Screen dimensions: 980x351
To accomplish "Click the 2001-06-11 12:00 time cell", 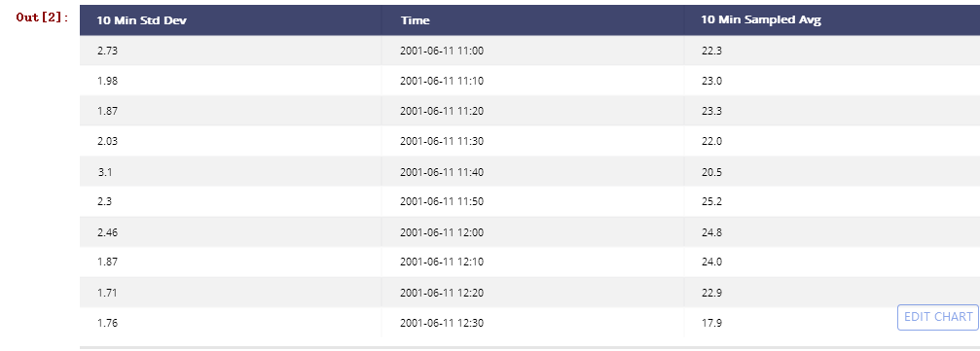I will [441, 233].
